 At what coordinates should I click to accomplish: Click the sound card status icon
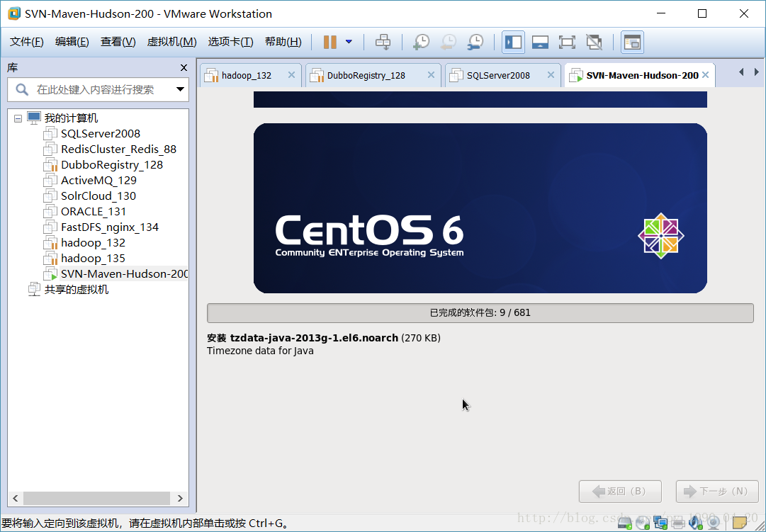tap(695, 523)
